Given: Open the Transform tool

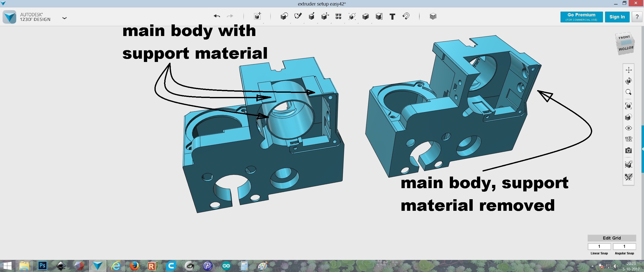Looking at the screenshot, I should pos(257,16).
